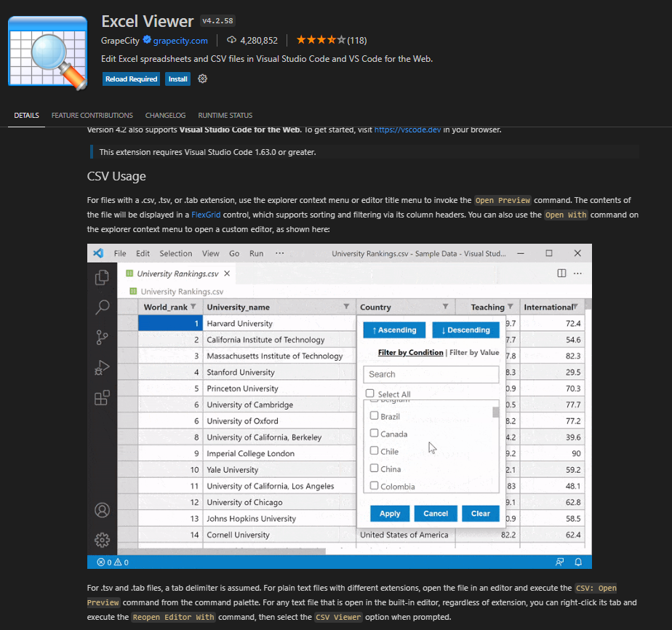Switch to the Feature Contributions tab
672x630 pixels.
pyautogui.click(x=92, y=115)
